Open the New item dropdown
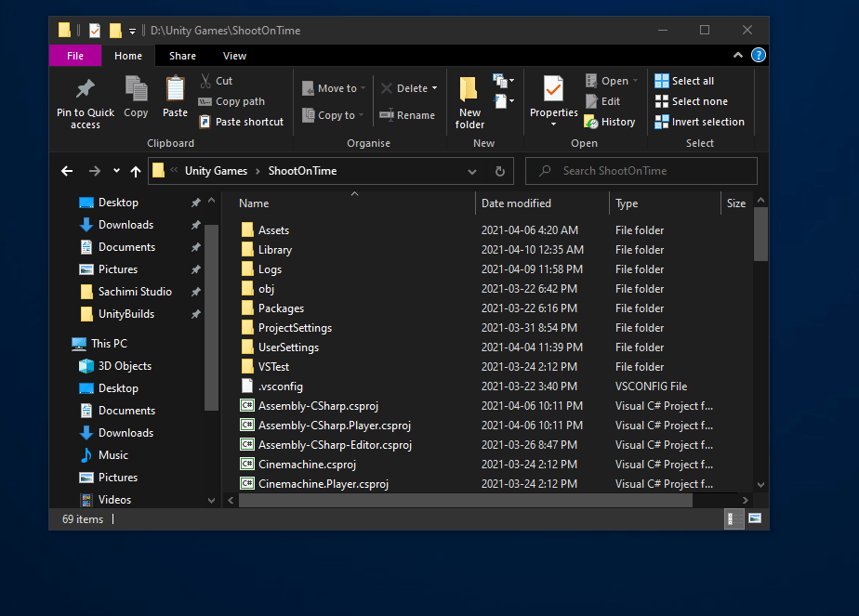This screenshot has height=616, width=859. pos(504,81)
